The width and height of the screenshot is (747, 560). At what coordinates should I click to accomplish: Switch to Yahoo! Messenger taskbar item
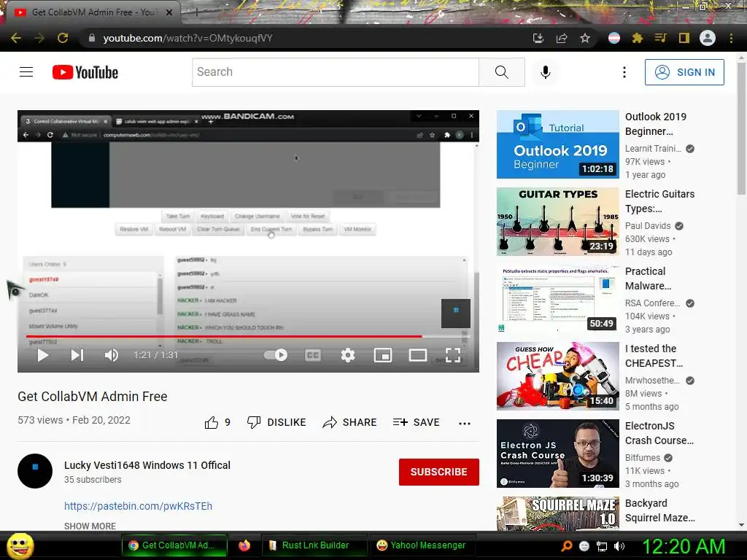point(421,545)
